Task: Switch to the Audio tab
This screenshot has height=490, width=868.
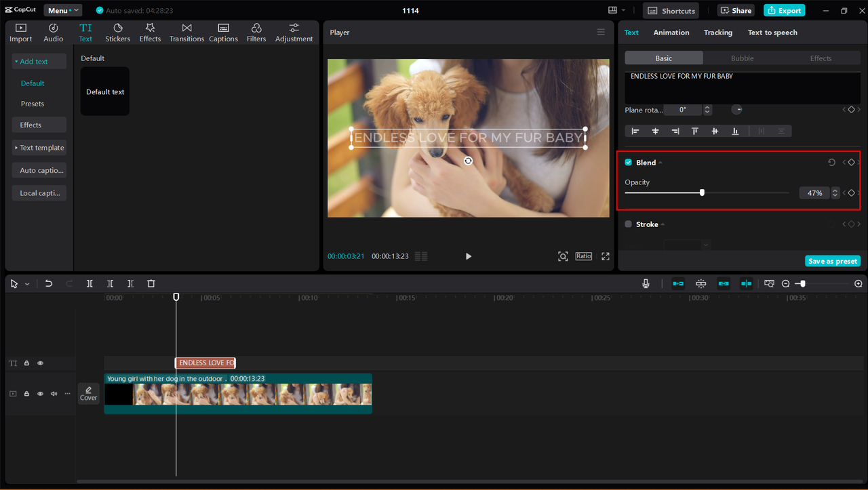Action: pos(54,33)
